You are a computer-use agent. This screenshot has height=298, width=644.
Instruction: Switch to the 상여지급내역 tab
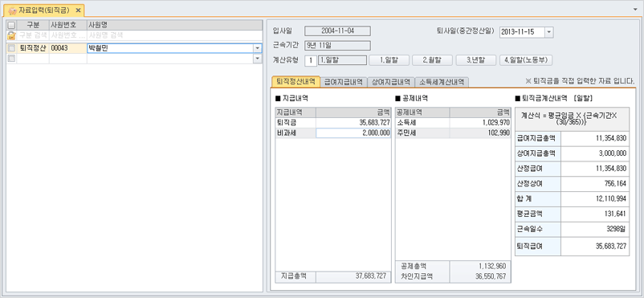(391, 82)
